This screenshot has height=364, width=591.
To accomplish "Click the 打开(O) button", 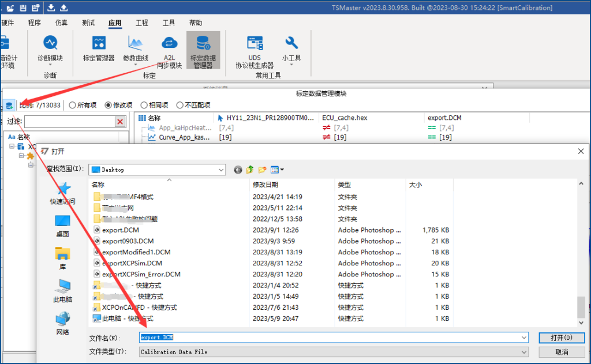I will 561,337.
